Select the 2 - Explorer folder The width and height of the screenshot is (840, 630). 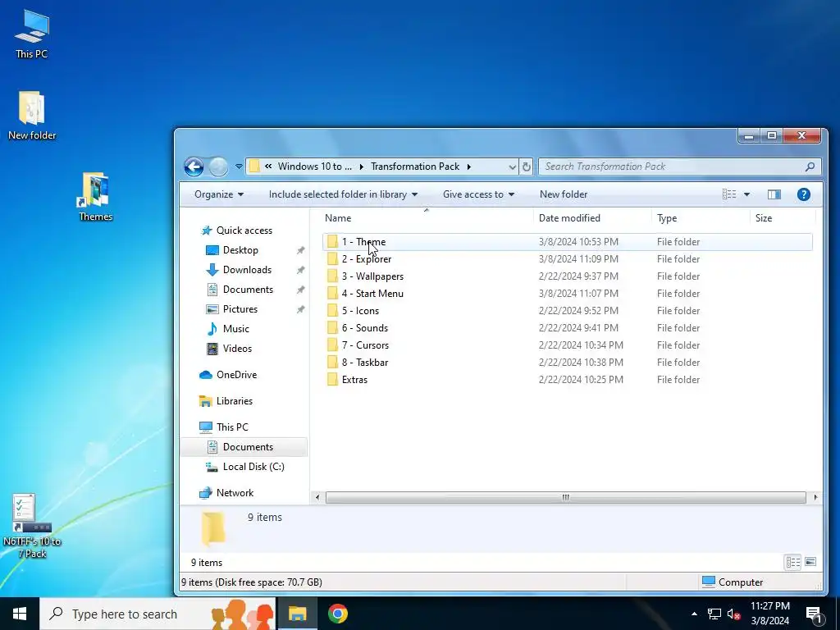(x=568, y=258)
